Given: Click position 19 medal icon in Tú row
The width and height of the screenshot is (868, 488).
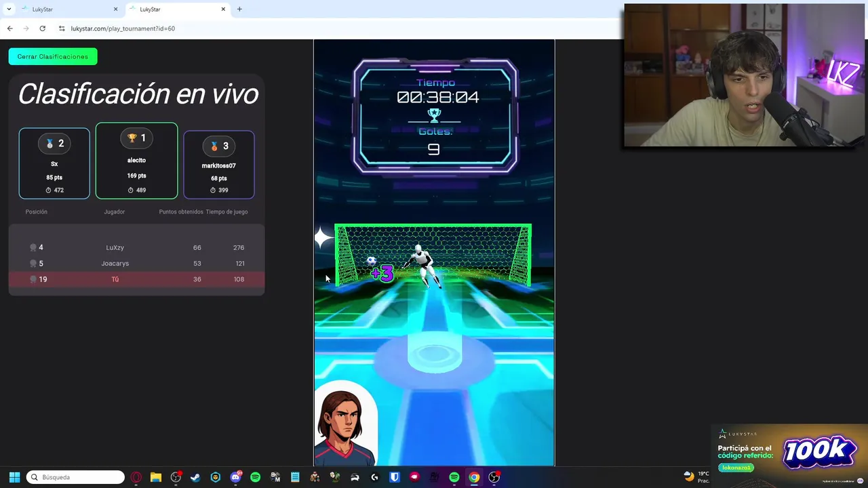Looking at the screenshot, I should [x=33, y=279].
